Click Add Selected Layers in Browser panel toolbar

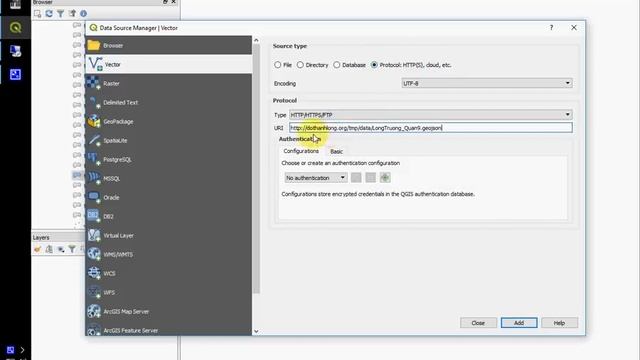pyautogui.click(x=38, y=13)
